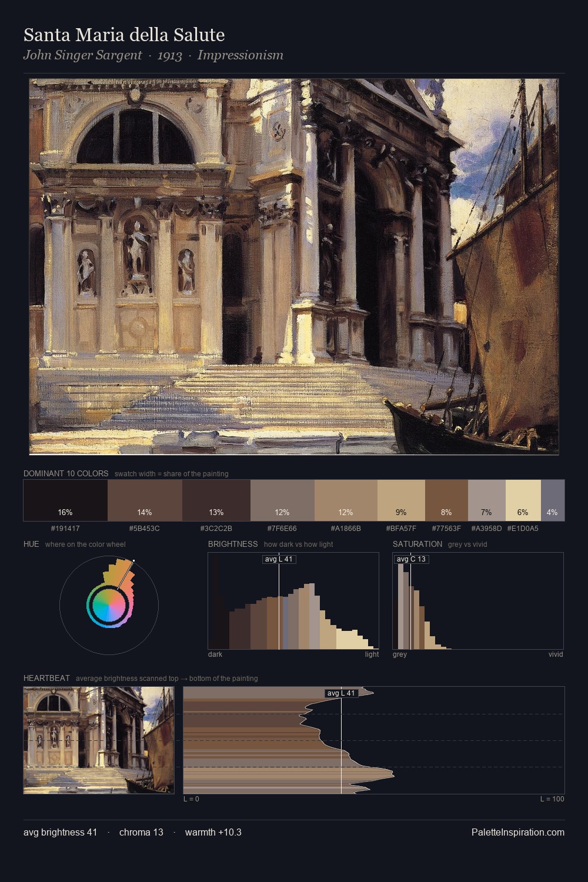The height and width of the screenshot is (882, 588).
Task: Select the pale cream #E1D0A5 swatch
Action: 523,500
